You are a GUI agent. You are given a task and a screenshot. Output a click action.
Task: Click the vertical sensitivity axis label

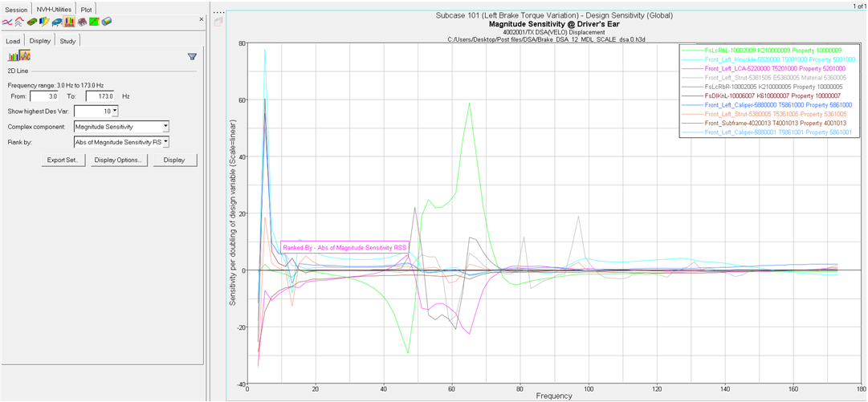click(x=233, y=213)
